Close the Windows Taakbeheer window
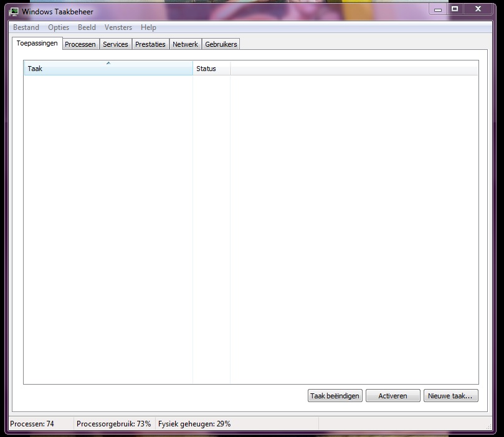 point(478,9)
